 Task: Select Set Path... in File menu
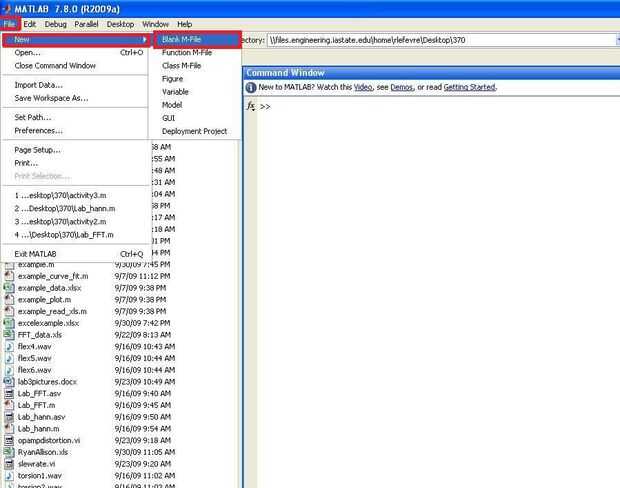pyautogui.click(x=75, y=117)
